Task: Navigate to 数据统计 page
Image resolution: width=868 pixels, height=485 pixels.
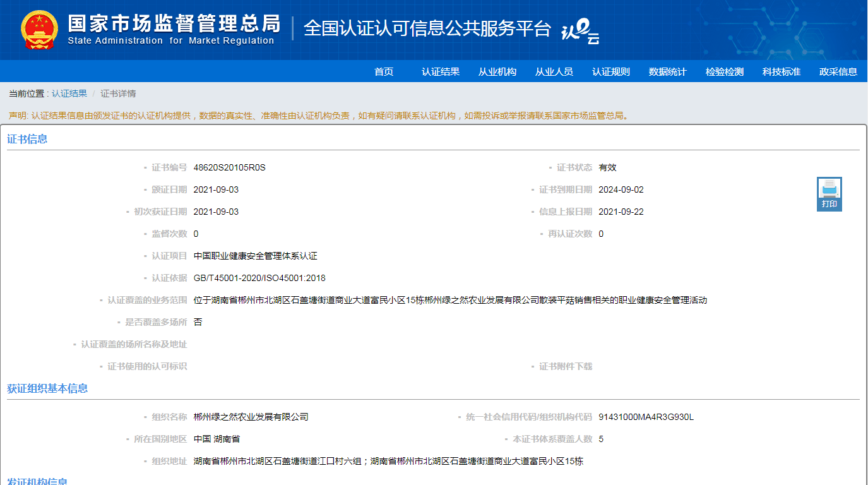Action: click(668, 72)
